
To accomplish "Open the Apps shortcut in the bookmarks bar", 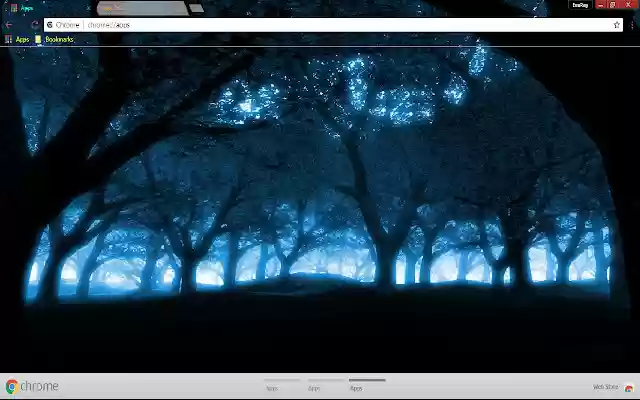I will point(17,39).
